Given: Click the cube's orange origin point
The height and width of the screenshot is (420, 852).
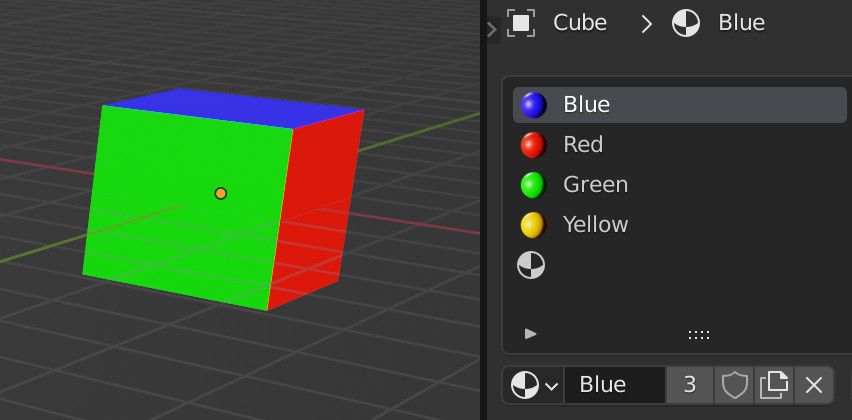Looking at the screenshot, I should pyautogui.click(x=221, y=193).
